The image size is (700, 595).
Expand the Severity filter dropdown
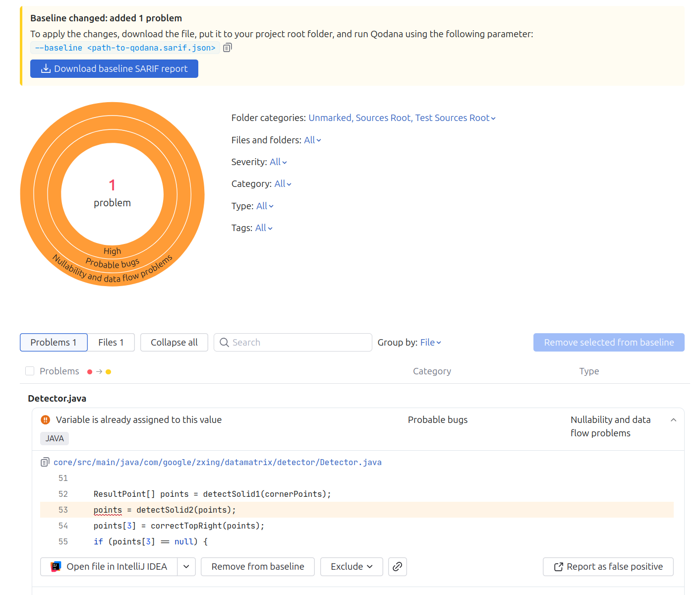click(278, 162)
